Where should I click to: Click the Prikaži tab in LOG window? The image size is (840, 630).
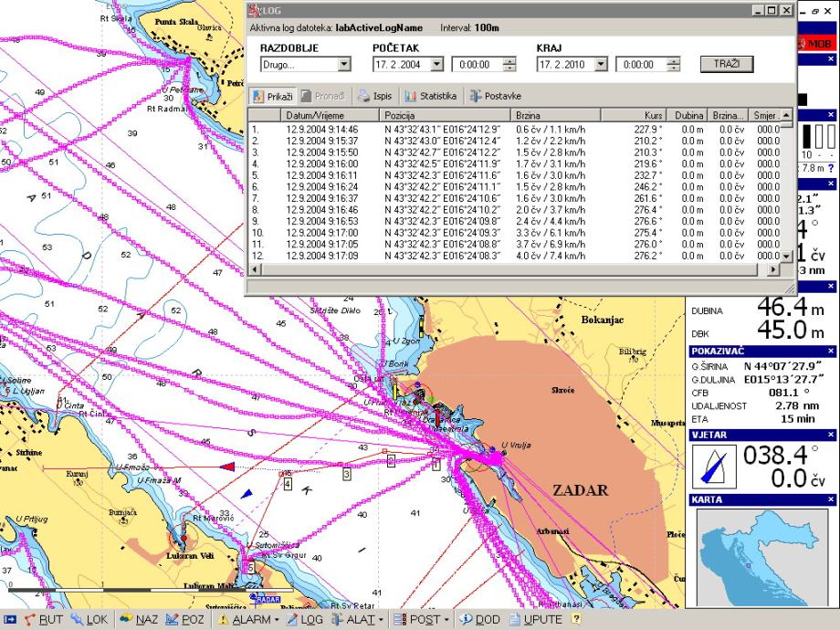[273, 97]
